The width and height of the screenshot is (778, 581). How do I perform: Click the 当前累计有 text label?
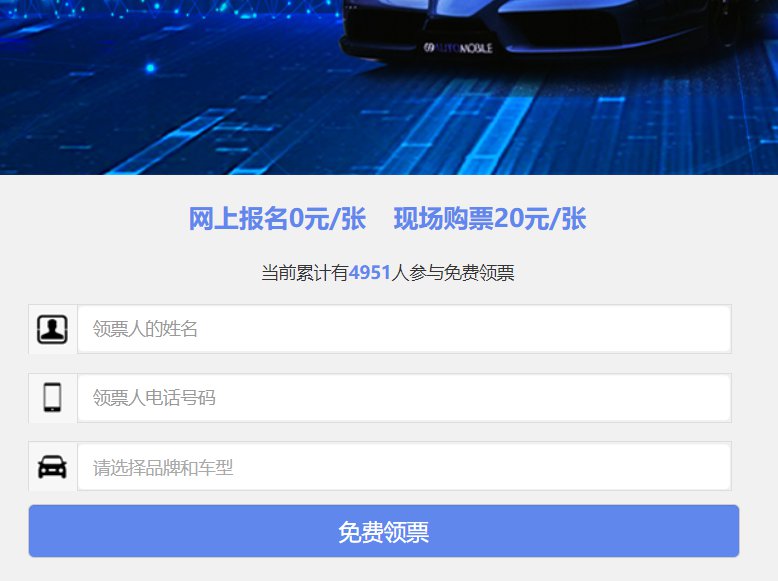(x=304, y=273)
